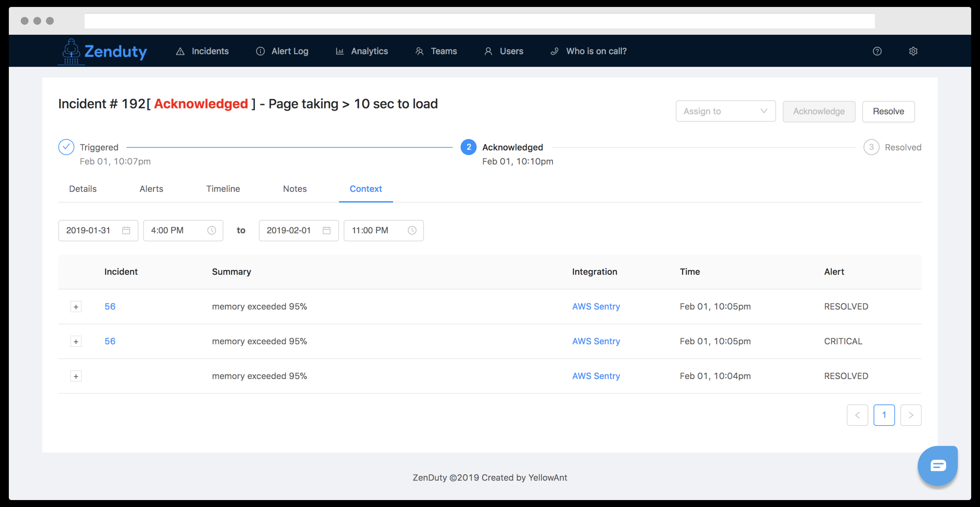Open AWS Sentry link in first row

tap(596, 306)
